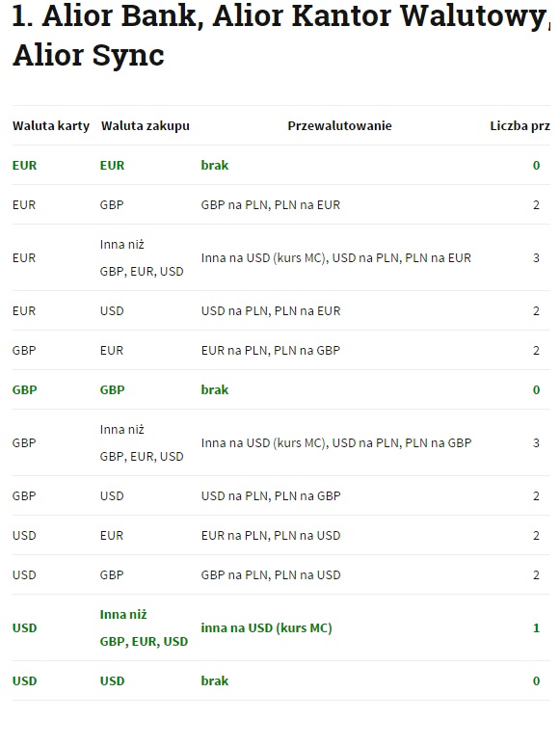Image resolution: width=560 pixels, height=746 pixels.
Task: Click the 'Przewalutowanie' column header
Action: coord(339,125)
